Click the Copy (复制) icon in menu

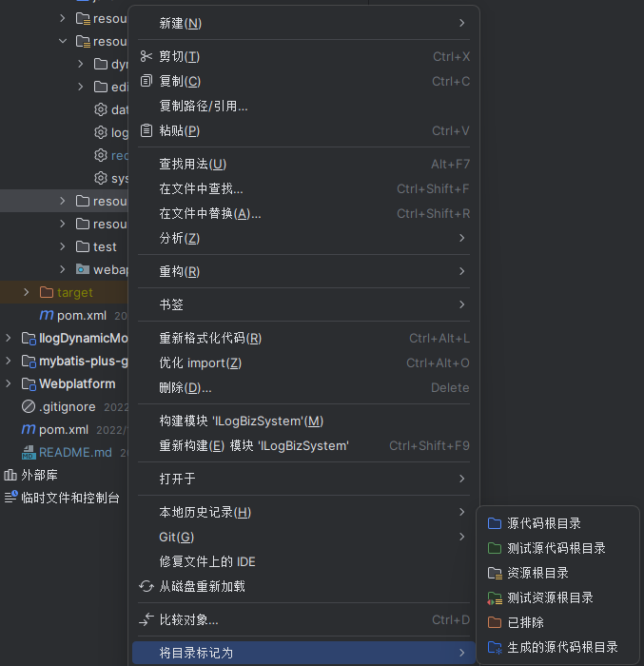click(146, 82)
